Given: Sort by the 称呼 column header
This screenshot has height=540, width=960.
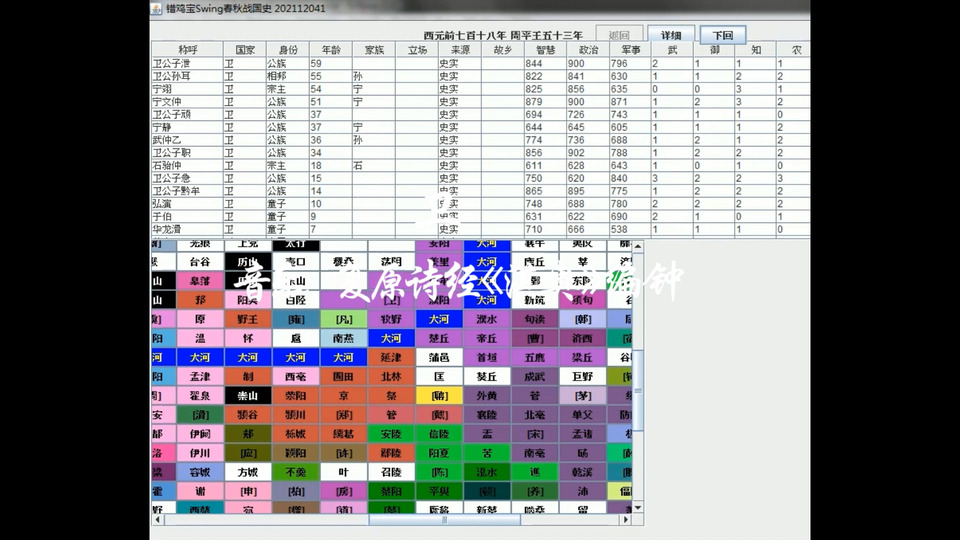Looking at the screenshot, I should tap(187, 50).
